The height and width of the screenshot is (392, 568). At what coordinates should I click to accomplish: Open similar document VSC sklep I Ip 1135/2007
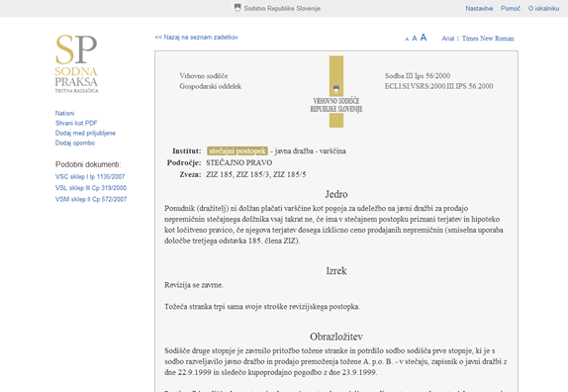pos(90,176)
